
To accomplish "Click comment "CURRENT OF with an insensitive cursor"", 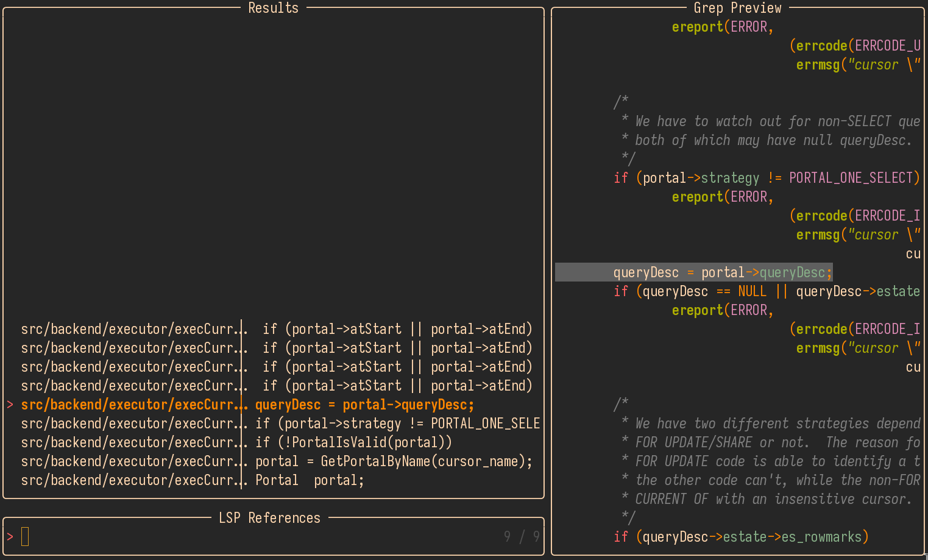I will tap(773, 499).
